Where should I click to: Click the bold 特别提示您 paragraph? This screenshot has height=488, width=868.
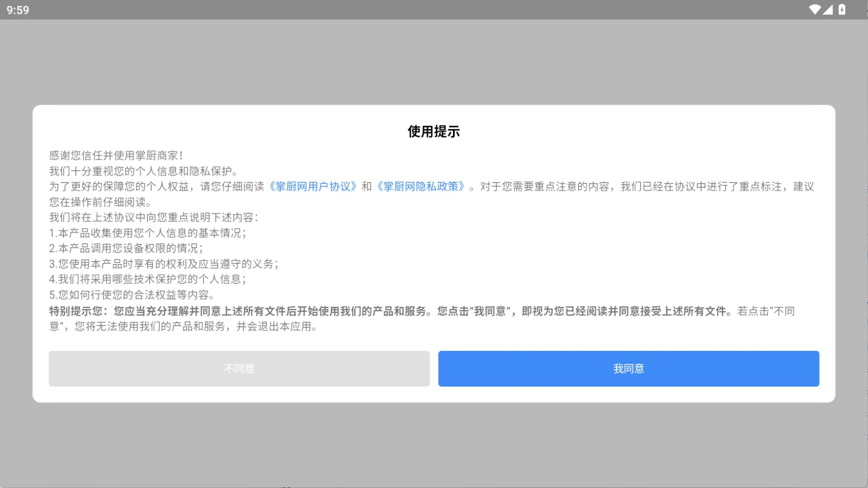click(422, 319)
